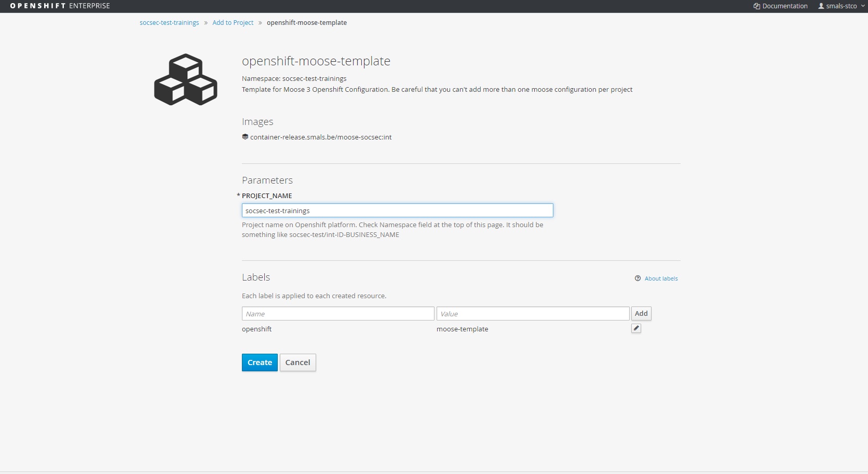The width and height of the screenshot is (868, 474).
Task: Click the openshift-moose-template breadcrumb text
Action: pyautogui.click(x=306, y=23)
